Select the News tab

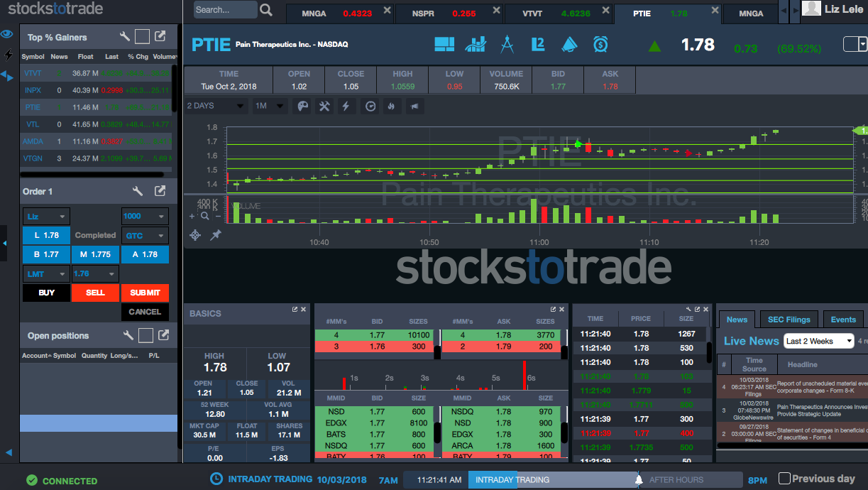[737, 320]
